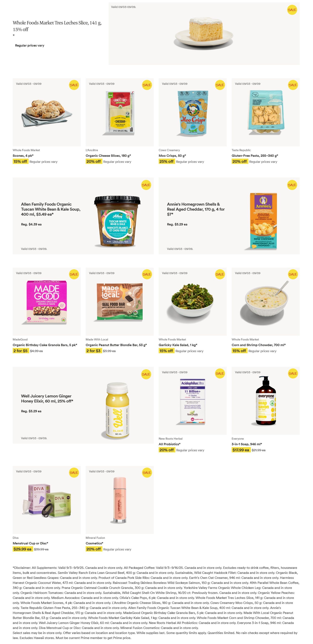Screen dimensions: 313x644
Task: Click SALE badge on Corn and Shrimp Chowder card
Action: point(293,274)
